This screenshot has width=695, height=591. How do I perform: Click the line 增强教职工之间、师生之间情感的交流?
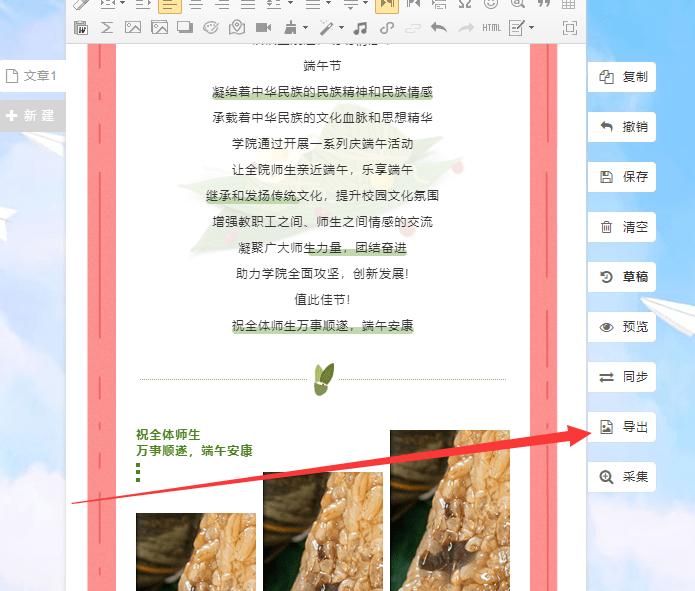(x=322, y=222)
